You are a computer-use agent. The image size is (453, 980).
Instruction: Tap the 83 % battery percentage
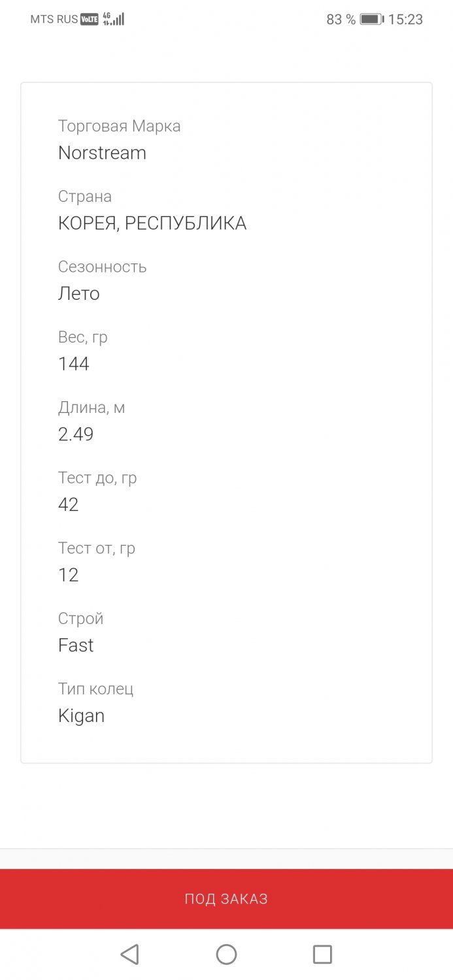(x=341, y=20)
